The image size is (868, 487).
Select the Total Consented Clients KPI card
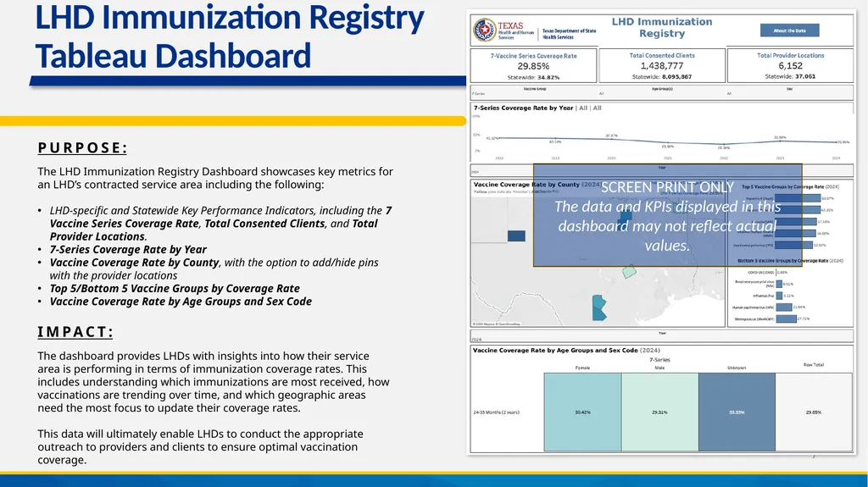point(662,66)
